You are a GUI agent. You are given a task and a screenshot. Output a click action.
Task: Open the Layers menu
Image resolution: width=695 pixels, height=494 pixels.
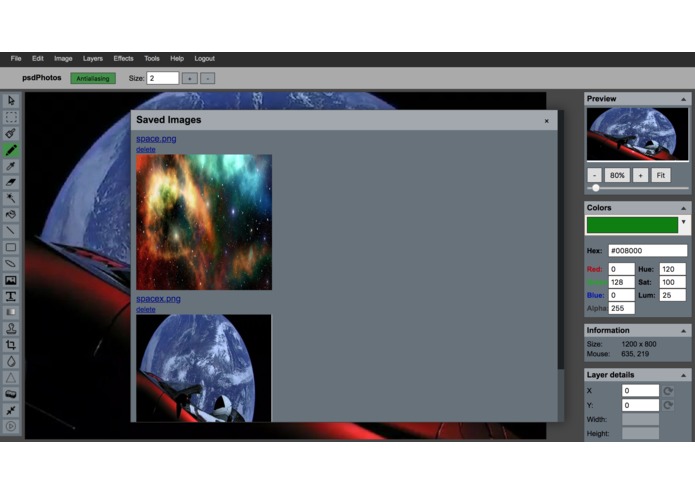point(93,58)
